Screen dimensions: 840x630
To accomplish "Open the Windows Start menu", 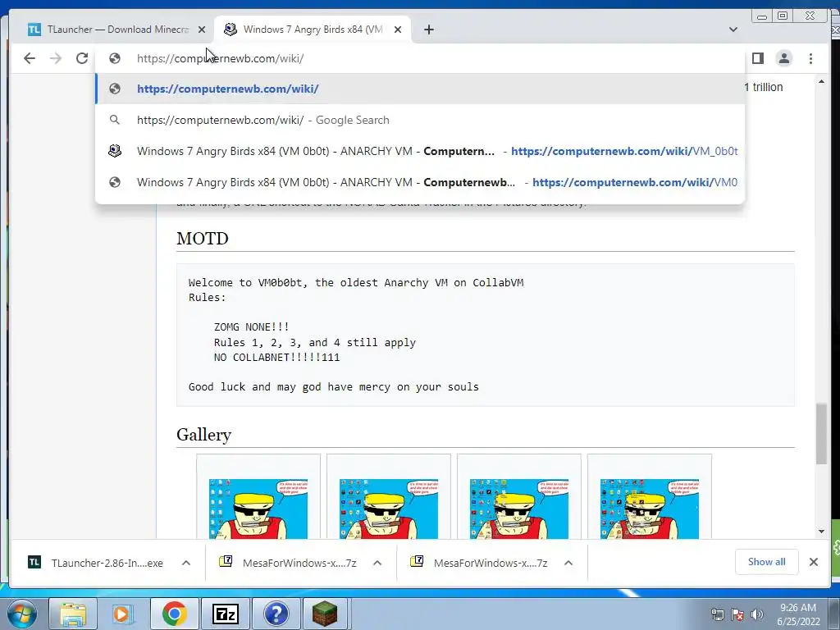I will 22,614.
